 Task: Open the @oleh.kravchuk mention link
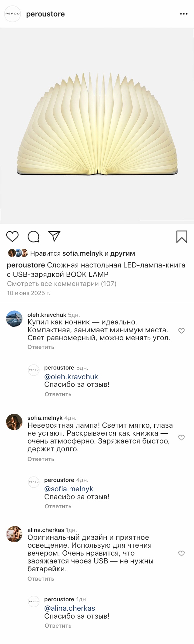pos(71,377)
